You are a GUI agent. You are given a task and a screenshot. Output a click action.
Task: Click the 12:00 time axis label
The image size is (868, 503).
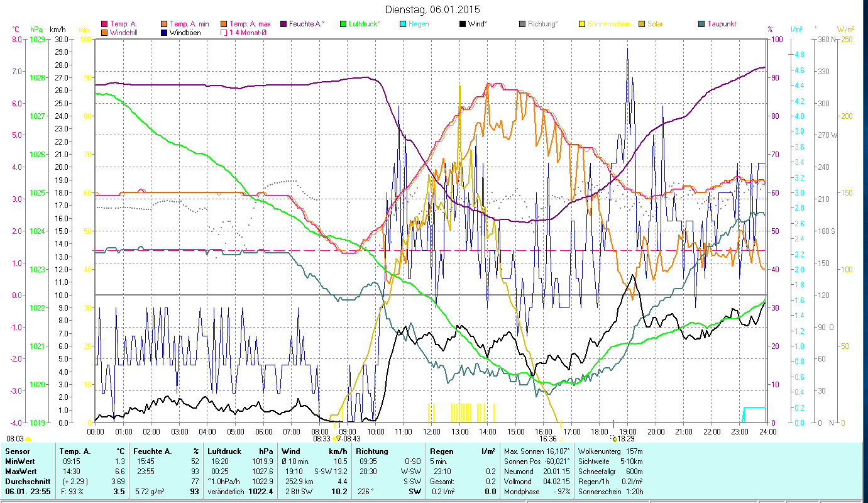coord(432,431)
